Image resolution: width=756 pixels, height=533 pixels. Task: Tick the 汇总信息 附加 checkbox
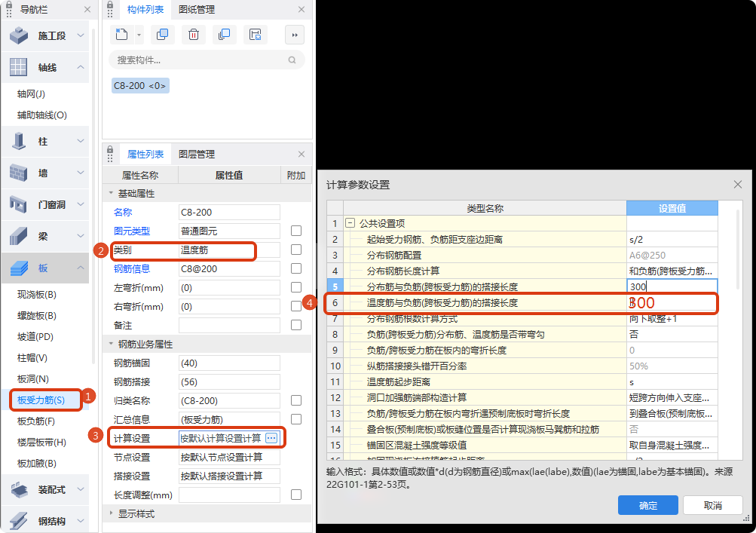296,419
